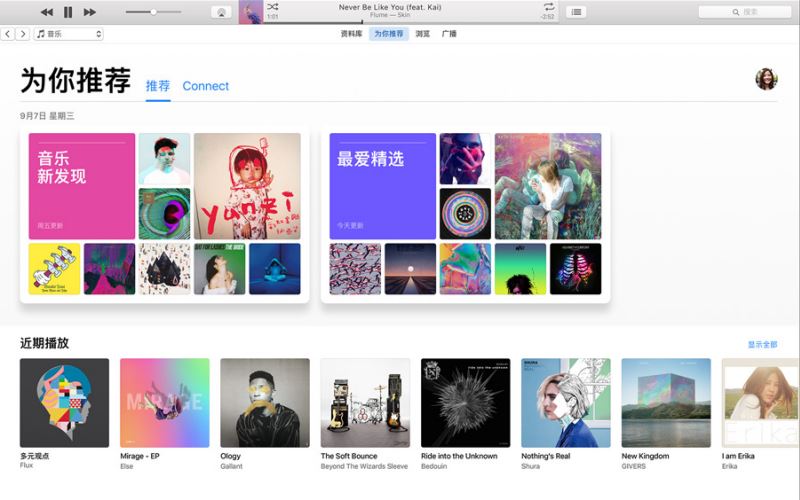Go forward with the right arrow
Screen dimensions: 800x500
pos(22,34)
